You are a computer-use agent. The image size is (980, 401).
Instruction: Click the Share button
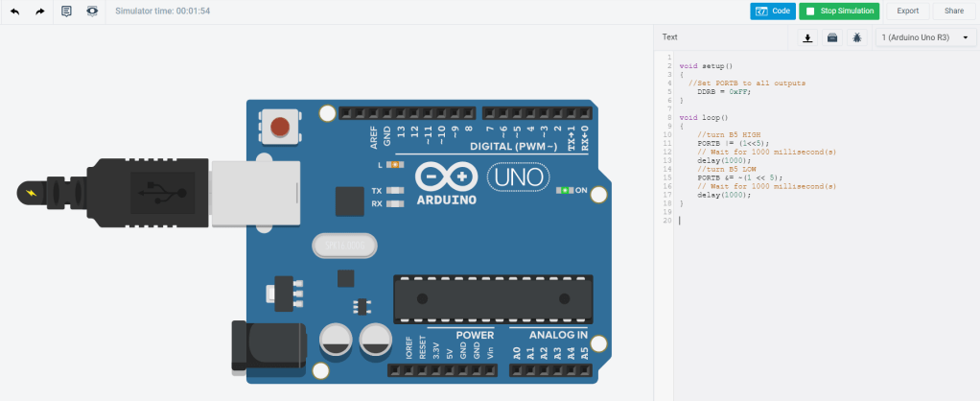953,12
